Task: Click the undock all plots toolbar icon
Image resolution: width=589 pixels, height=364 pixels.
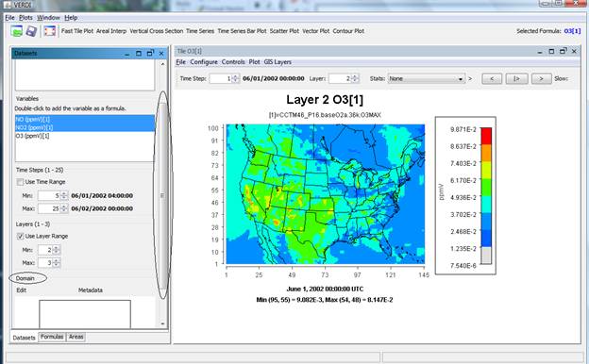Action: pyautogui.click(x=50, y=31)
